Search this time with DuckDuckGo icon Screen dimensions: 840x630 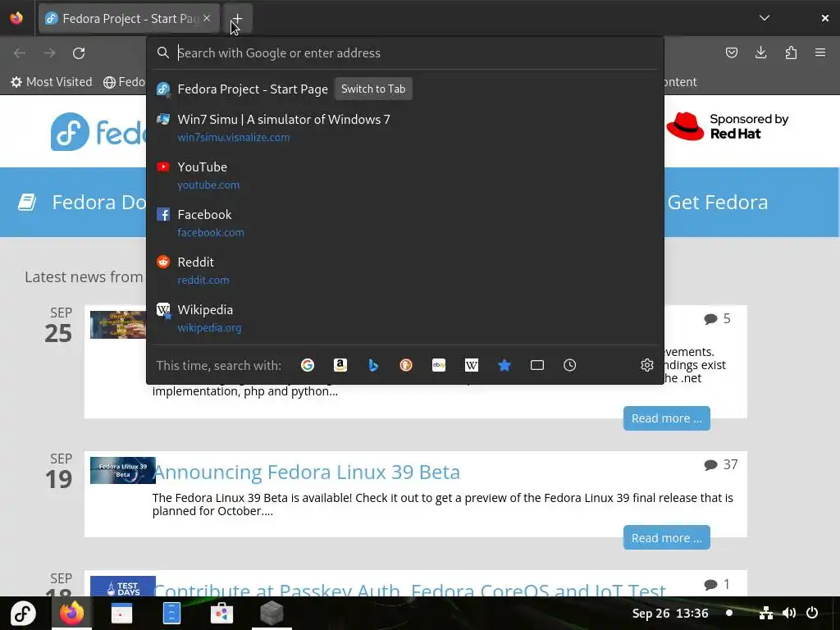(x=406, y=365)
